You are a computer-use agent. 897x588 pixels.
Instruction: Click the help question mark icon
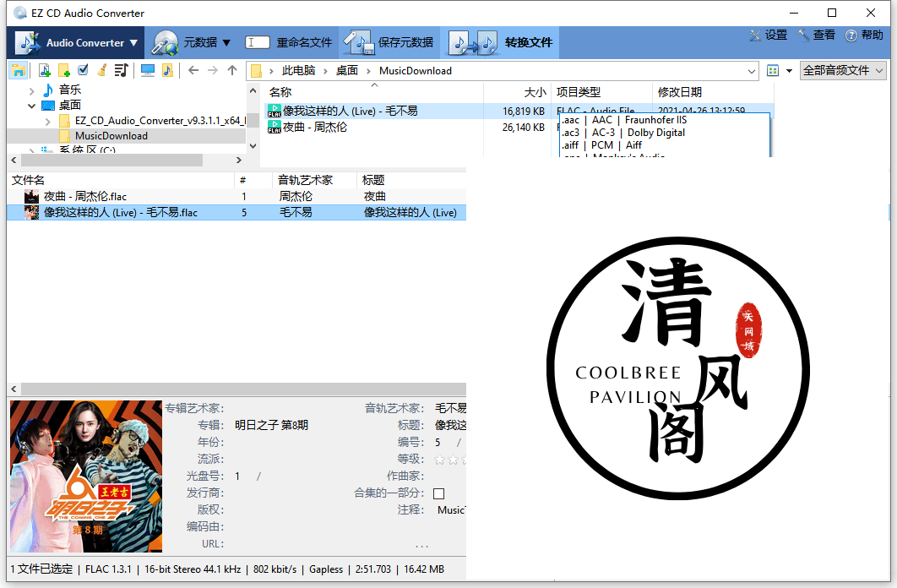tap(851, 35)
